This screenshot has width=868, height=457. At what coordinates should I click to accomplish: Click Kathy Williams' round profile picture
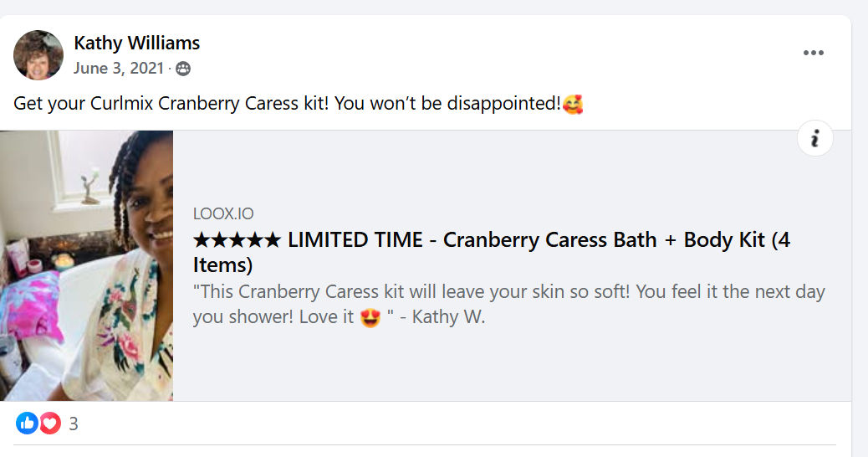pyautogui.click(x=38, y=55)
